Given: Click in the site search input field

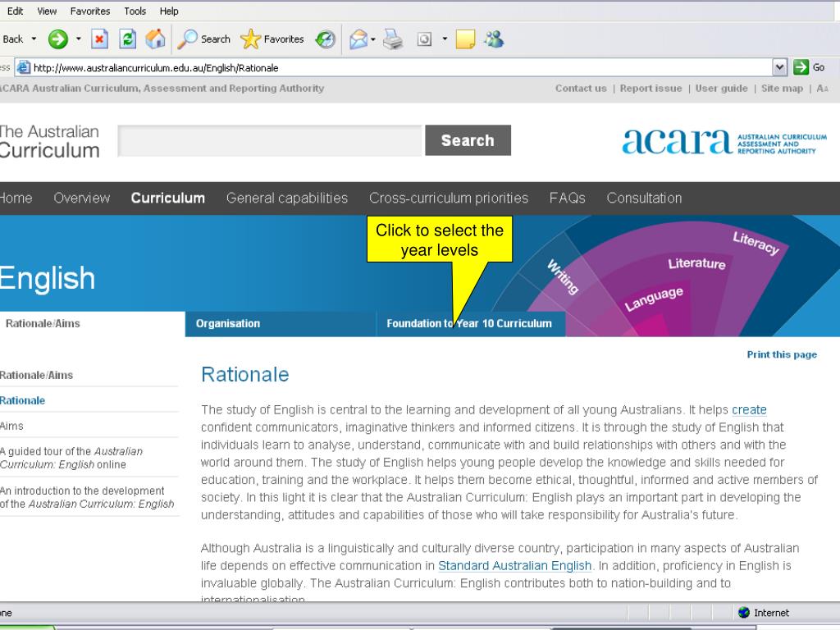Looking at the screenshot, I should (270, 141).
